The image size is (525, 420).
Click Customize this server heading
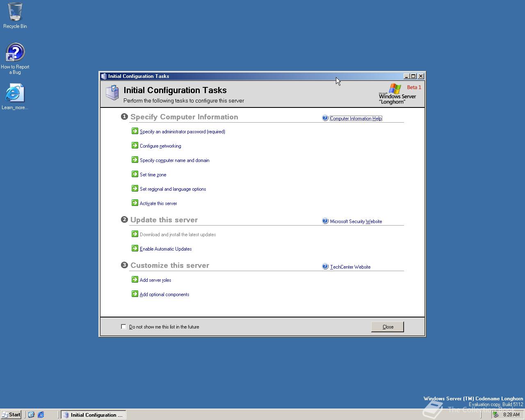pos(170,265)
